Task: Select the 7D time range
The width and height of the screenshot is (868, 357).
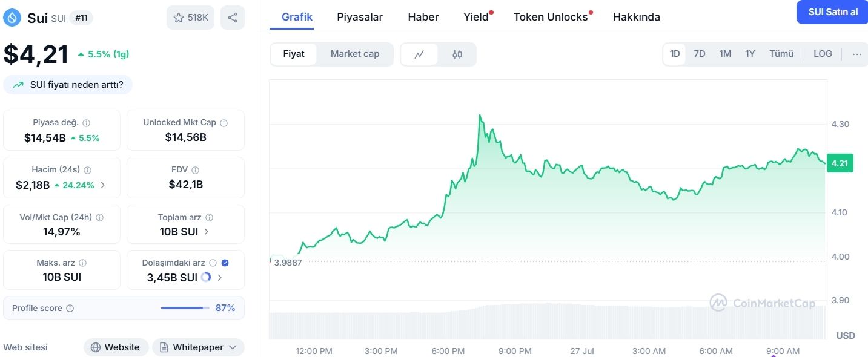Action: pos(700,54)
